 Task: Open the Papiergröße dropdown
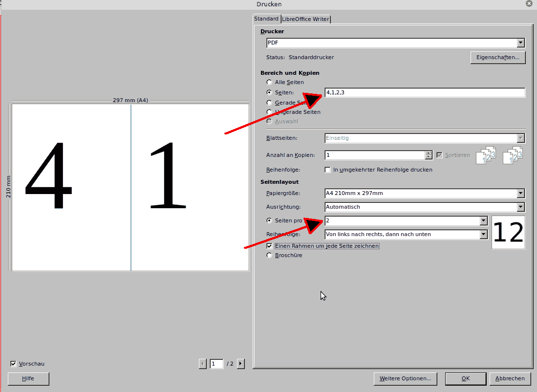(520, 193)
